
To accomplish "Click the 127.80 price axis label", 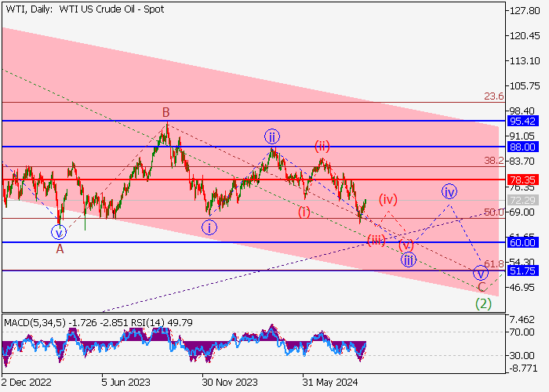I will [525, 11].
